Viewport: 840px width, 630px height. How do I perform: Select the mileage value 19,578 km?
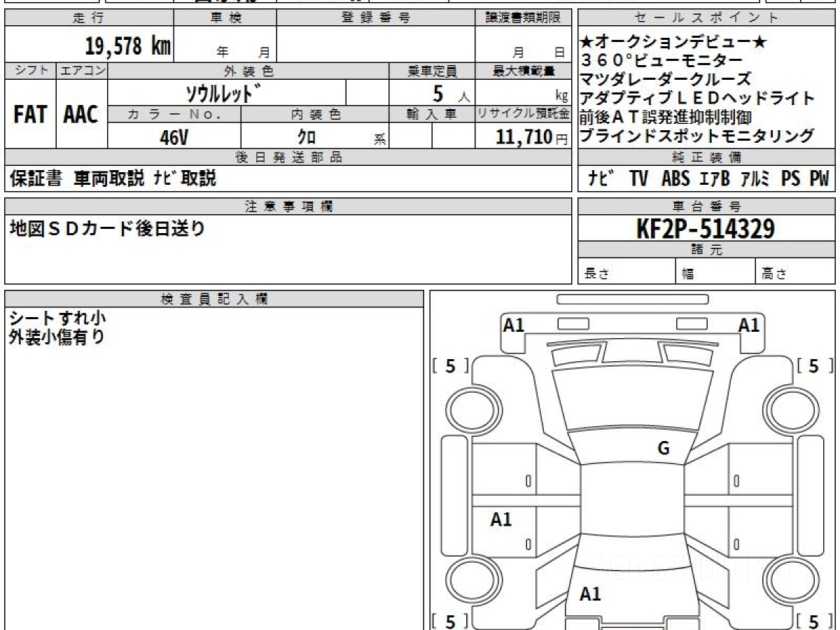click(x=127, y=46)
